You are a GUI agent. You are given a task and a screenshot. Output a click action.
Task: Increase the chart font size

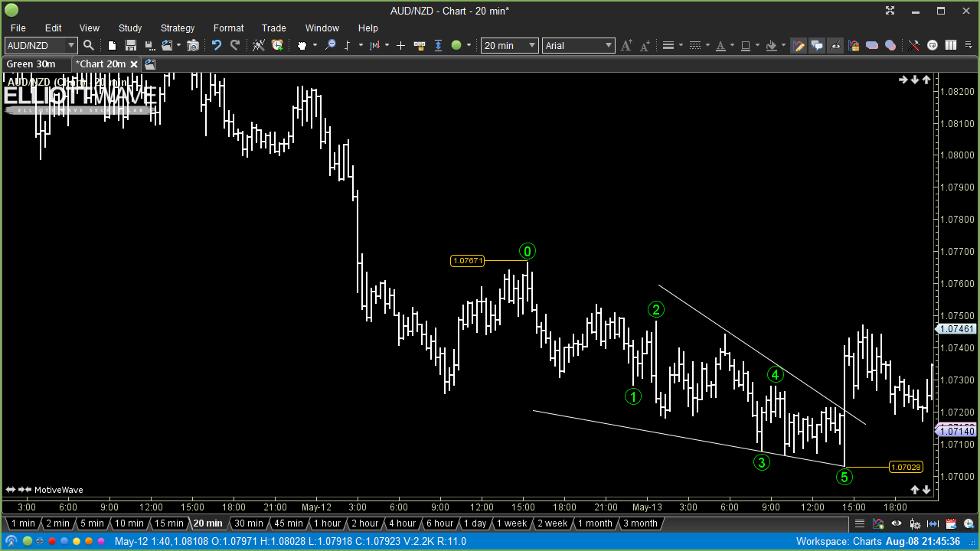coord(627,45)
